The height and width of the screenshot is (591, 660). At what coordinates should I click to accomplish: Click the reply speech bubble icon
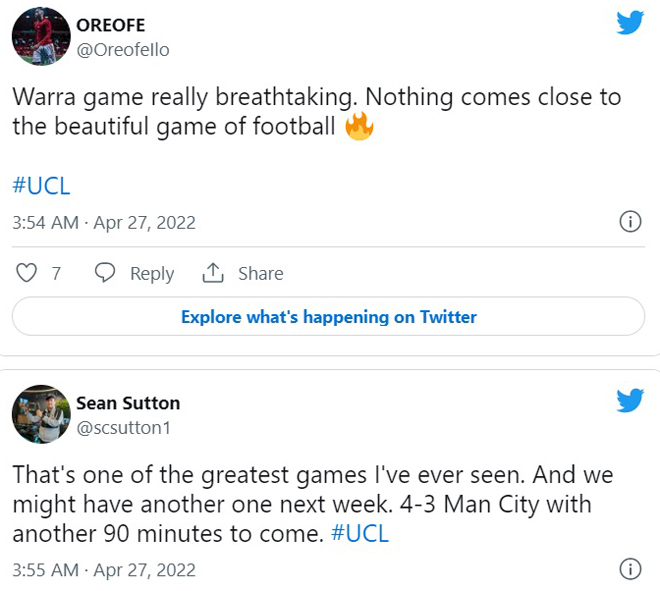pyautogui.click(x=104, y=273)
